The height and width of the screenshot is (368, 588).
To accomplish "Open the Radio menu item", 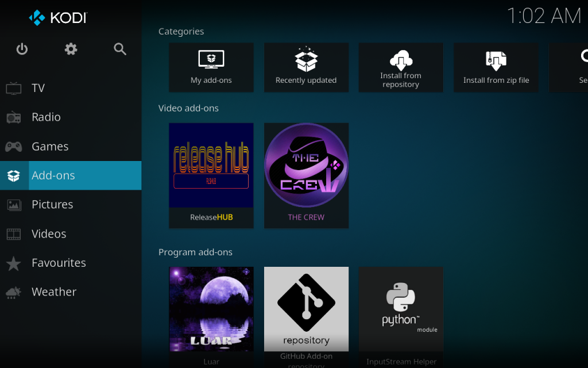I will point(46,117).
